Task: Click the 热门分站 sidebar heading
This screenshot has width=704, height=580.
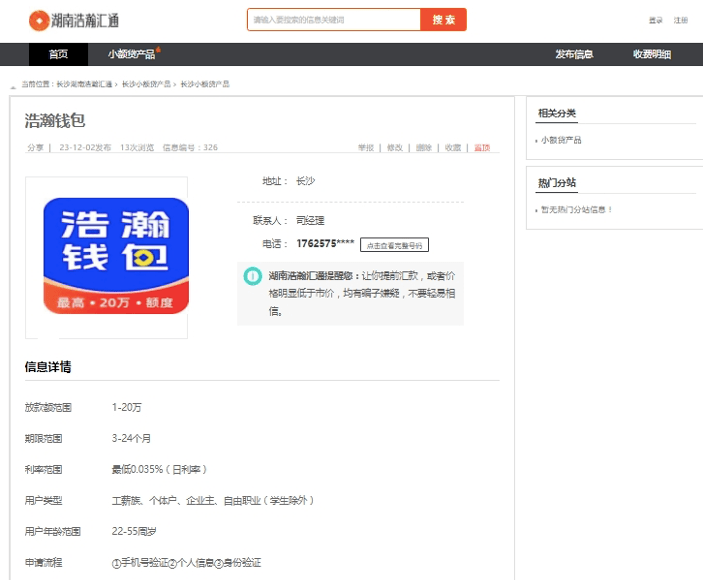Action: tap(557, 183)
